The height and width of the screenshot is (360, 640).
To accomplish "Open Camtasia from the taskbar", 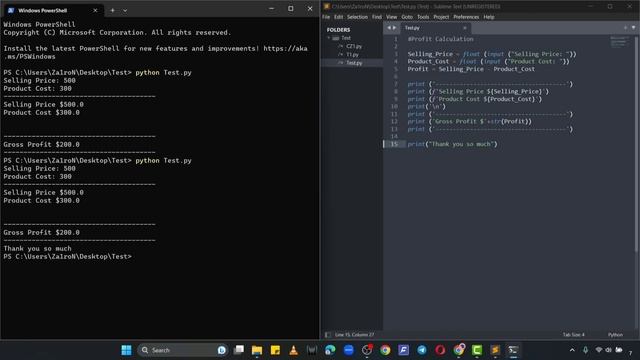I will point(477,350).
